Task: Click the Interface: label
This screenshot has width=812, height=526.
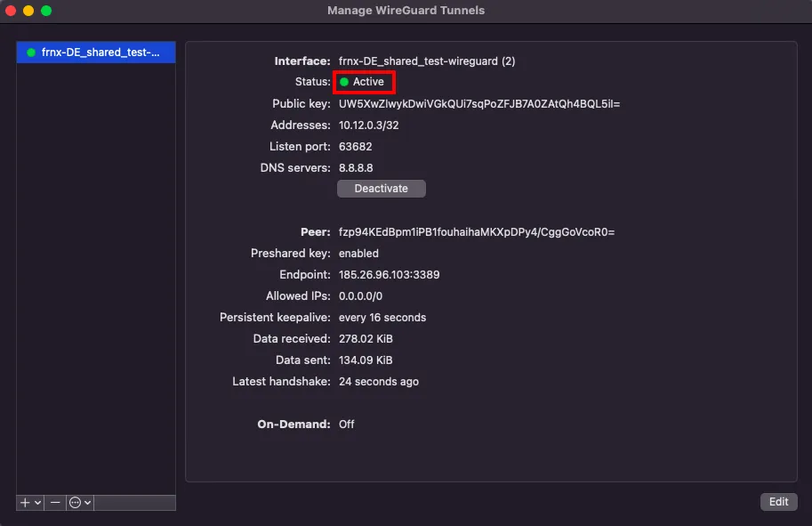Action: 301,61
